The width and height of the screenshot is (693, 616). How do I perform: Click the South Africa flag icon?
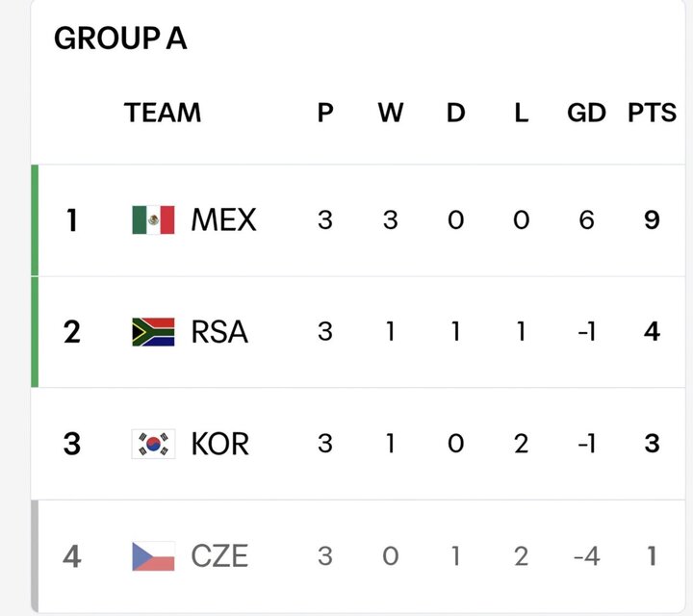153,332
